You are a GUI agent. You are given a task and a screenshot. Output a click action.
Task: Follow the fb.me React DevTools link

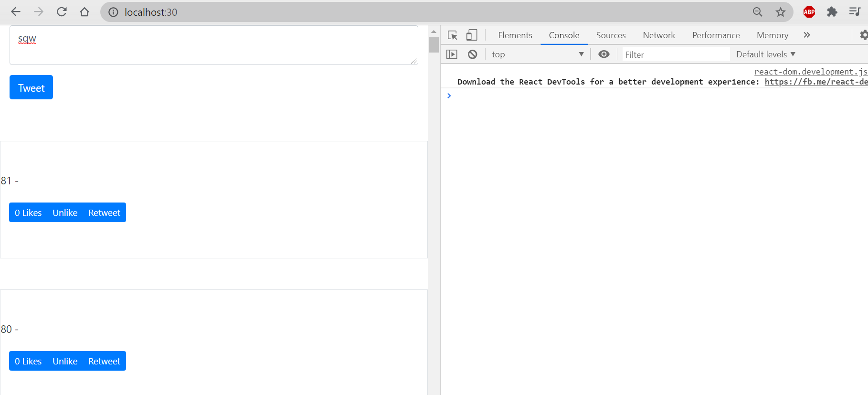coord(816,82)
